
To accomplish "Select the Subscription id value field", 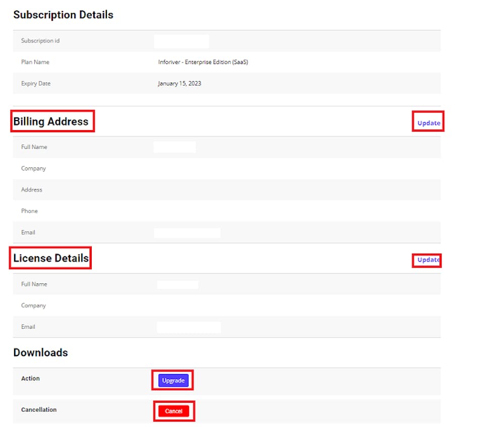I will (x=181, y=41).
